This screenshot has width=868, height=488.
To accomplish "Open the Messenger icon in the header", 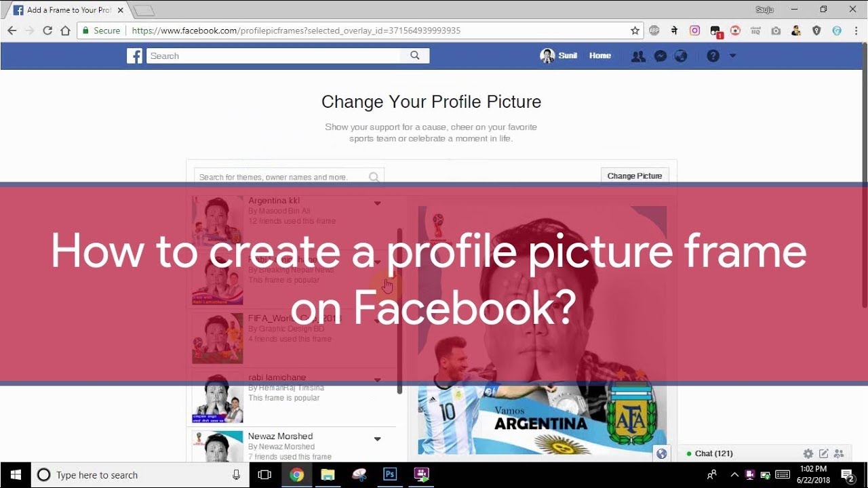I will [x=660, y=56].
